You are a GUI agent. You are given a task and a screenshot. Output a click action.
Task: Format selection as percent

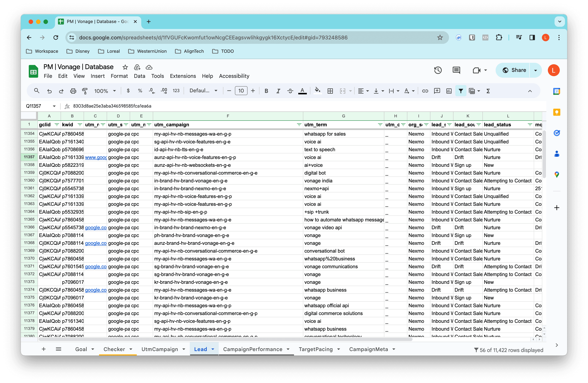[140, 91]
